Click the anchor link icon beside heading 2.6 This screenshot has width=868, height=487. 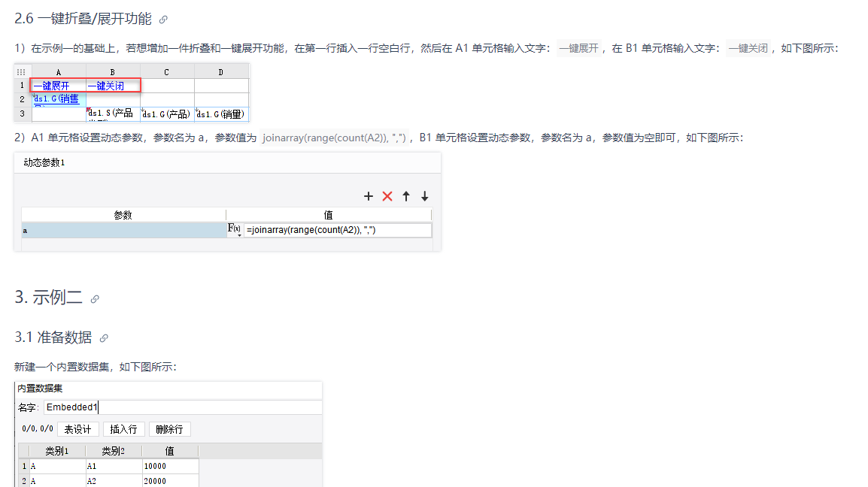tap(163, 20)
